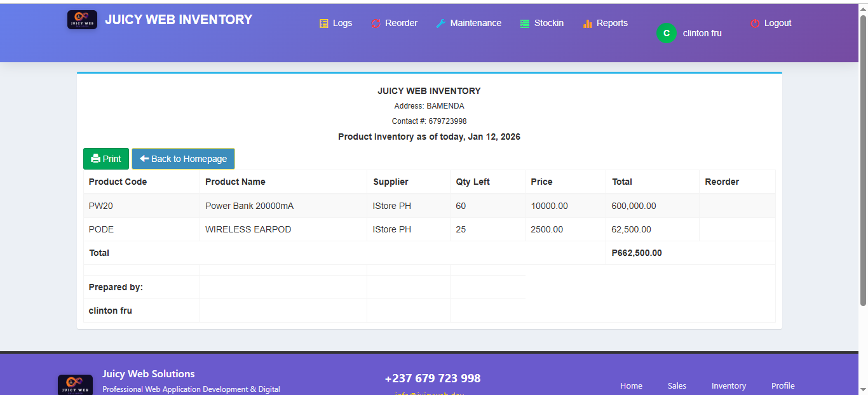
Task: Click the Reorder refresh icon
Action: click(374, 23)
